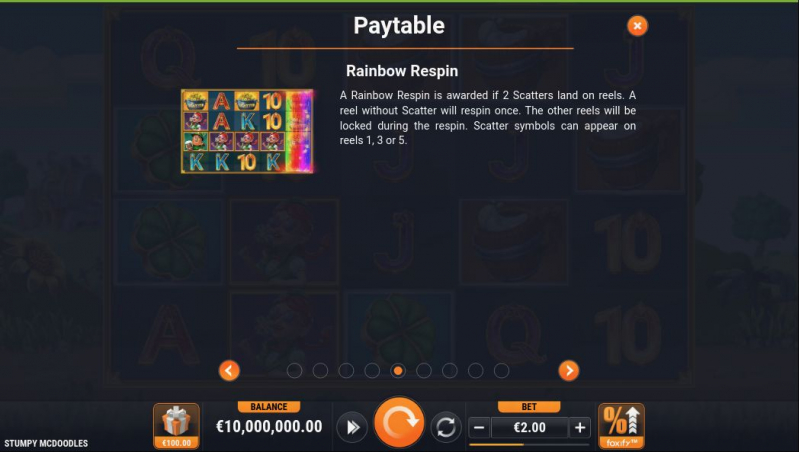Image resolution: width=799 pixels, height=452 pixels.
Task: Open the foxify percent boost feature
Action: coord(621,426)
